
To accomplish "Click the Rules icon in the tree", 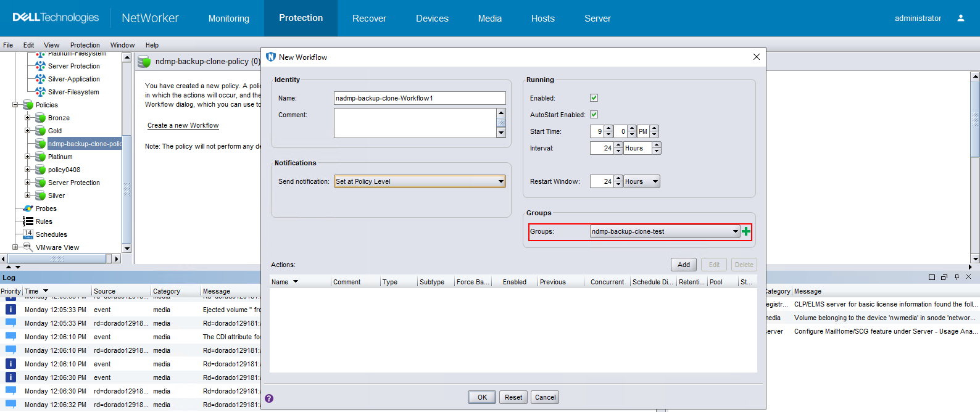I will [x=28, y=221].
